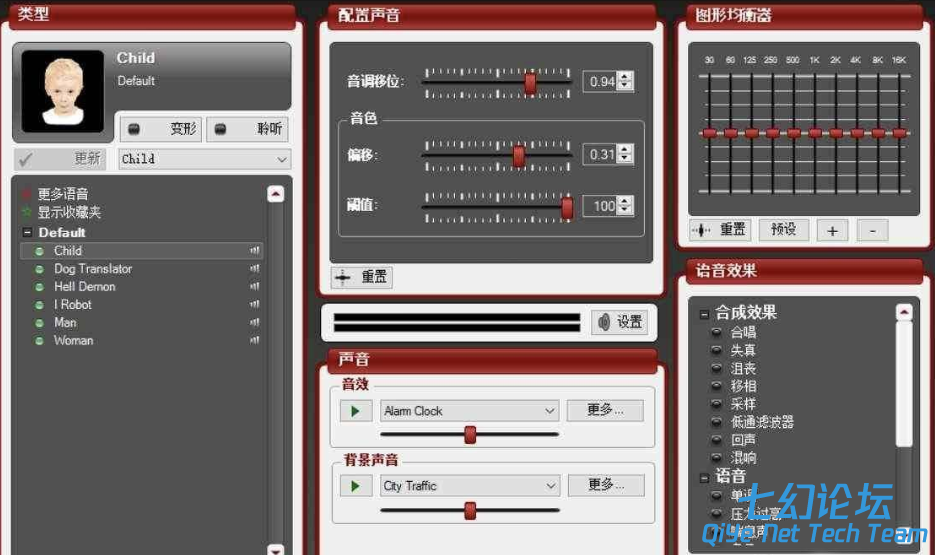Reset the graphic equalizer with 重置
This screenshot has width=935, height=555.
720,230
